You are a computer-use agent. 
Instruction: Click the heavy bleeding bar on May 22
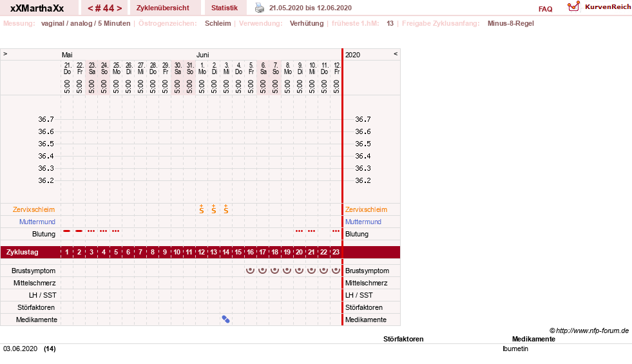(79, 231)
